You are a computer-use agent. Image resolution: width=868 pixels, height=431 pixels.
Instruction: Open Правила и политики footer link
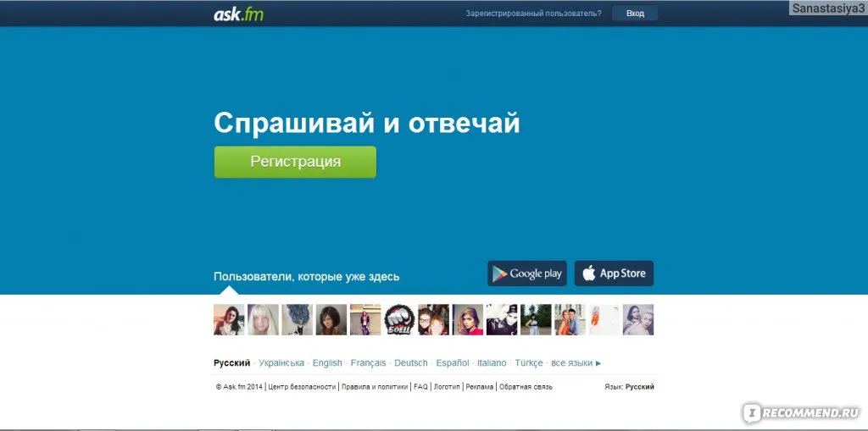tap(375, 387)
